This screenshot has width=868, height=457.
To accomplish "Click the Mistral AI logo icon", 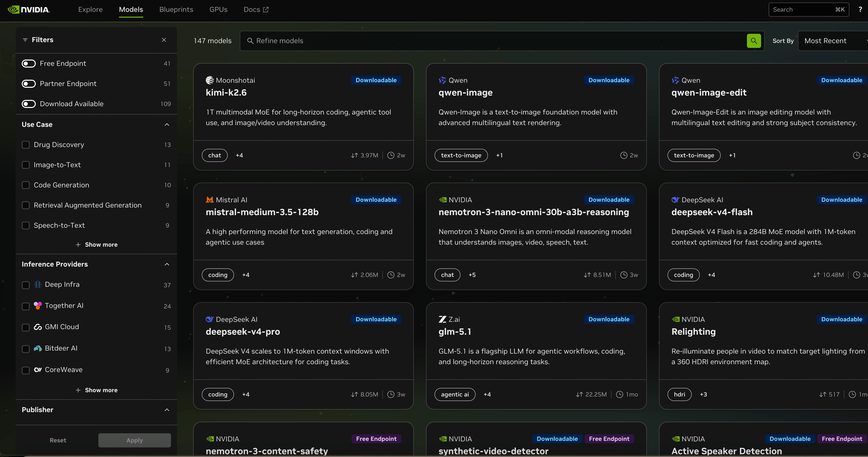I will tap(210, 200).
